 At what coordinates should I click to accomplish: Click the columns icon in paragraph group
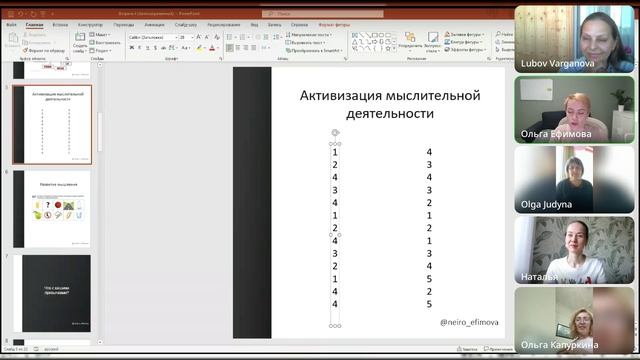click(x=265, y=48)
